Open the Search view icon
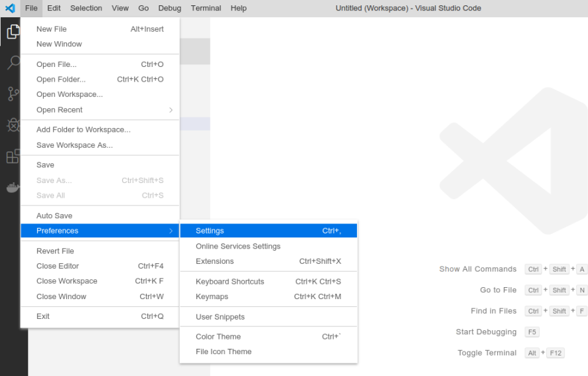Viewport: 588px width, 376px height. [13, 63]
